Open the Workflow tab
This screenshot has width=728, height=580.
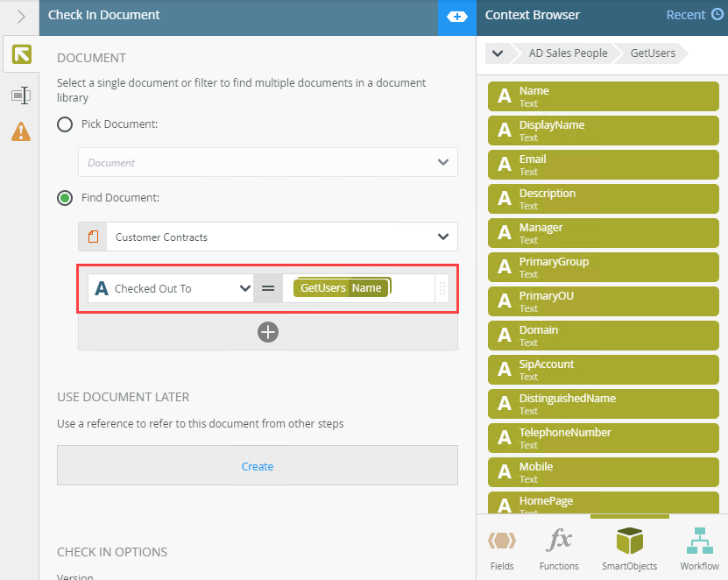point(699,548)
